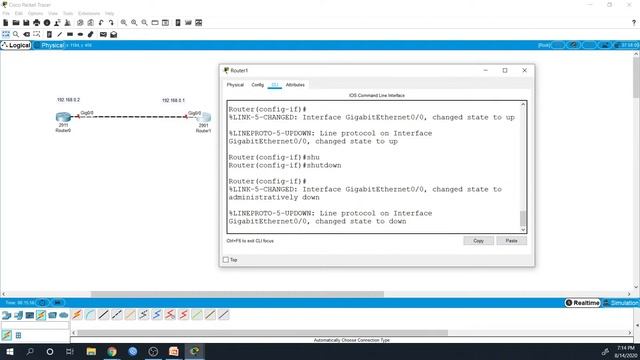This screenshot has height=360, width=640.
Task: Pick the console cable connection
Action: 90,315
